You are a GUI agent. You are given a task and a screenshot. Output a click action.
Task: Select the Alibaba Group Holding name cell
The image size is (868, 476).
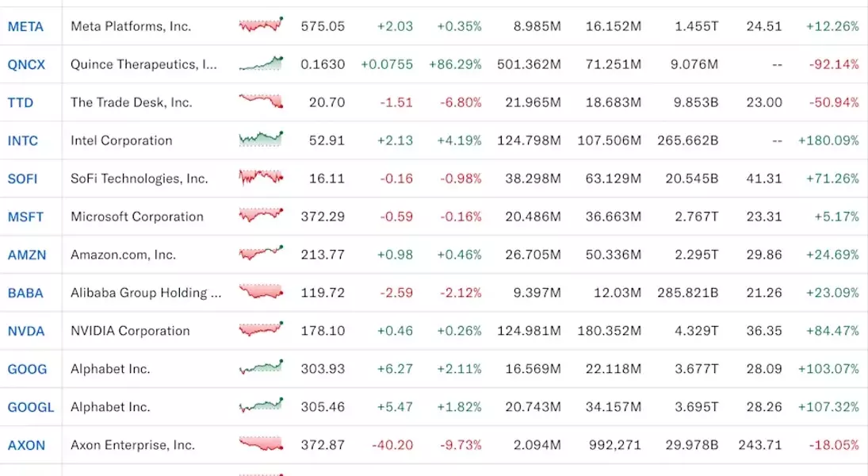pyautogui.click(x=146, y=293)
